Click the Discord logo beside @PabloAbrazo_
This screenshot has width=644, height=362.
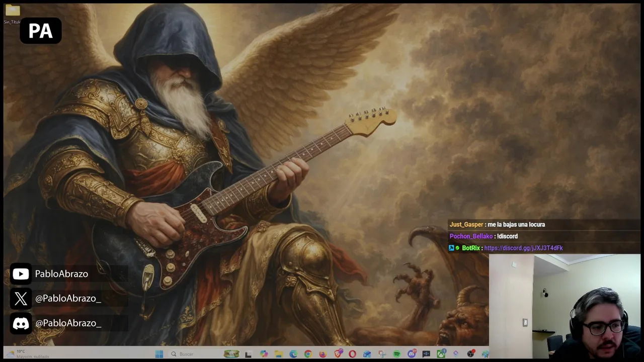click(x=21, y=323)
